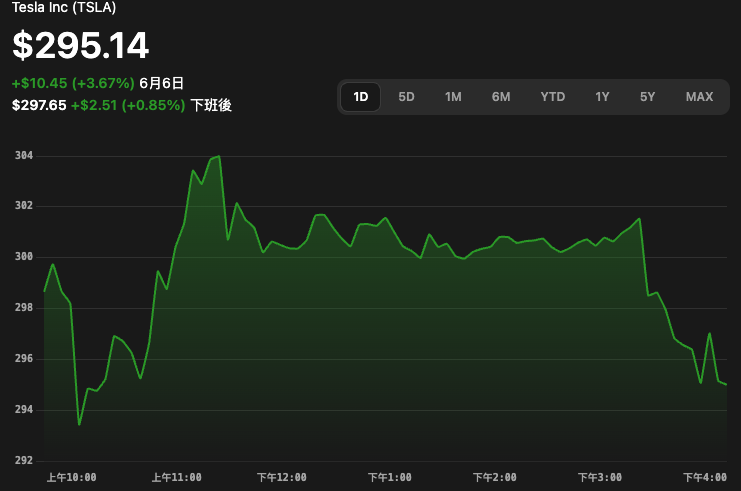Switch chart to 1M range
Viewport: 741px width, 491px height.
453,97
